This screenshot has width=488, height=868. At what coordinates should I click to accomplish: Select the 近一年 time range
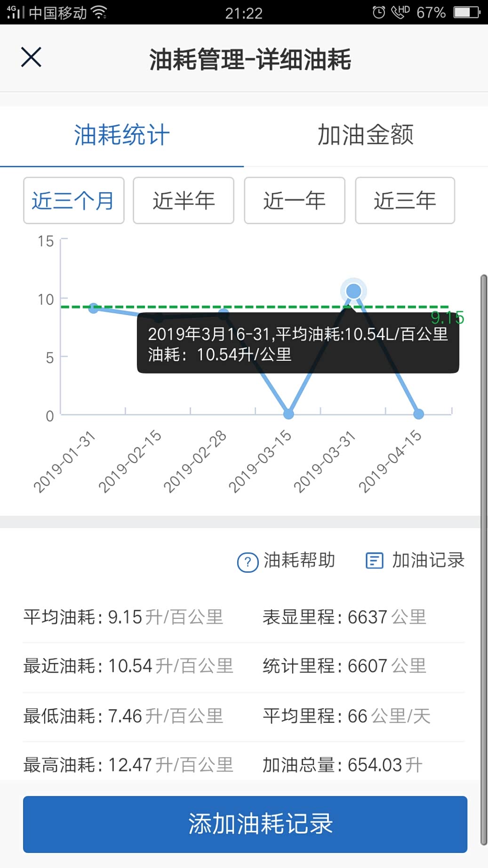click(x=295, y=201)
